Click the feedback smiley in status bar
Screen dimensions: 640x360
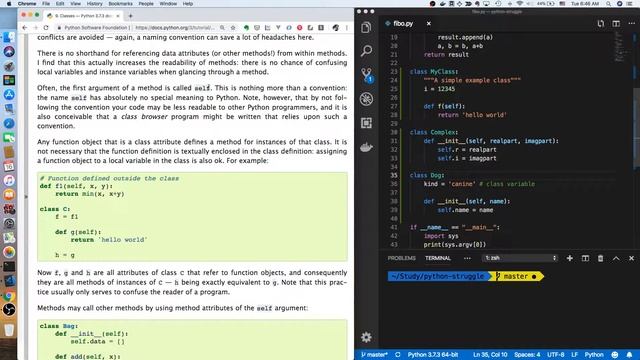coord(615,355)
